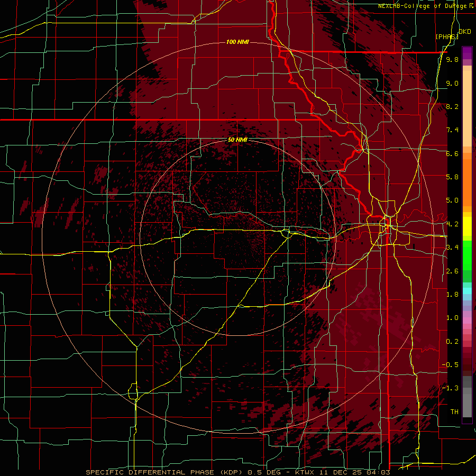Image resolution: width=476 pixels, height=476 pixels.
Task: Click the -0.5 value on the scale
Action: 451,365
